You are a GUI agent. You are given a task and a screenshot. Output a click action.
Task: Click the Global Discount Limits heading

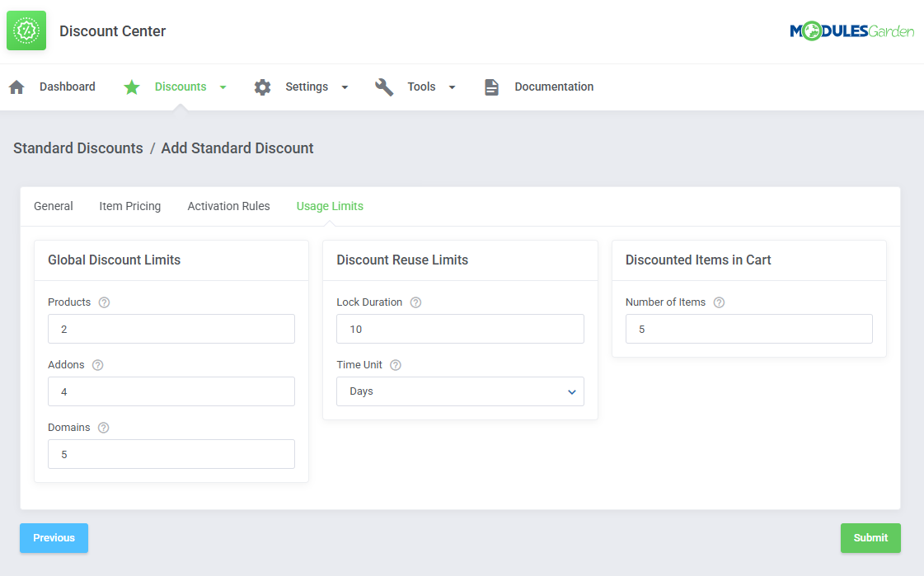click(x=115, y=260)
